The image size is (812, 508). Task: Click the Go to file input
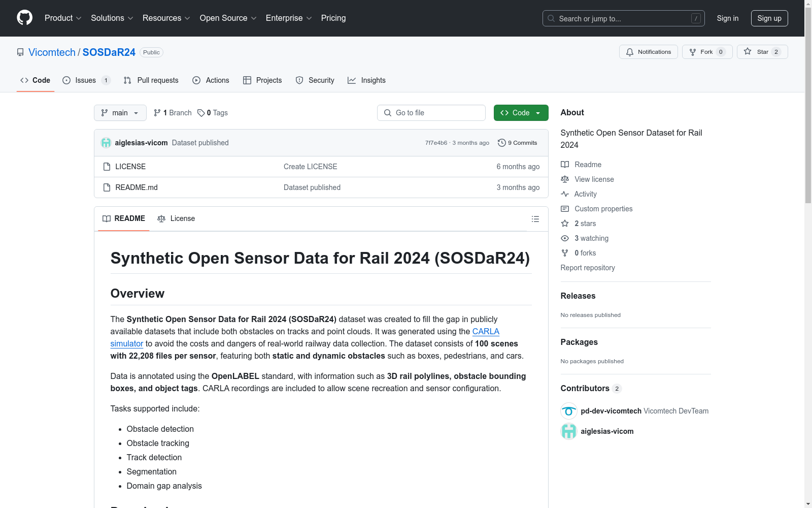coord(431,113)
